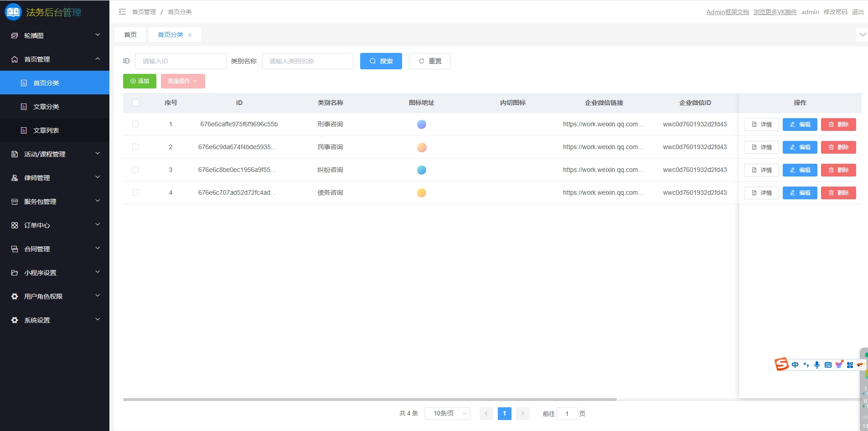Viewport: 868px width, 431px height.
Task: Open the 10条/页 page size dropdown
Action: 448,414
